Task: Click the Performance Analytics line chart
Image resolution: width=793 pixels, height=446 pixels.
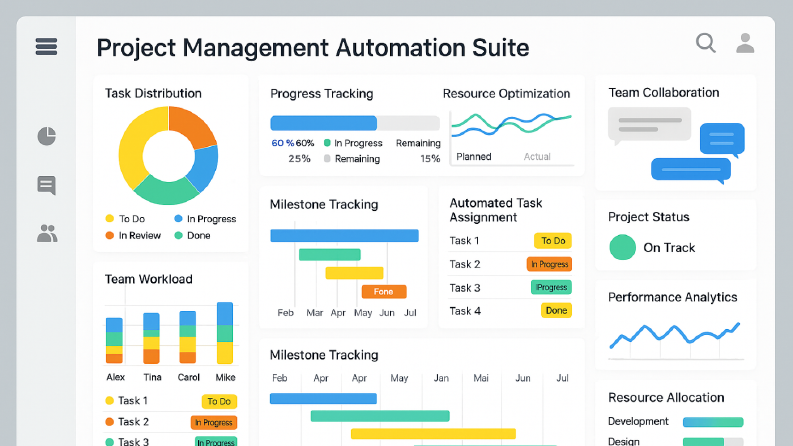Action: pyautogui.click(x=675, y=335)
